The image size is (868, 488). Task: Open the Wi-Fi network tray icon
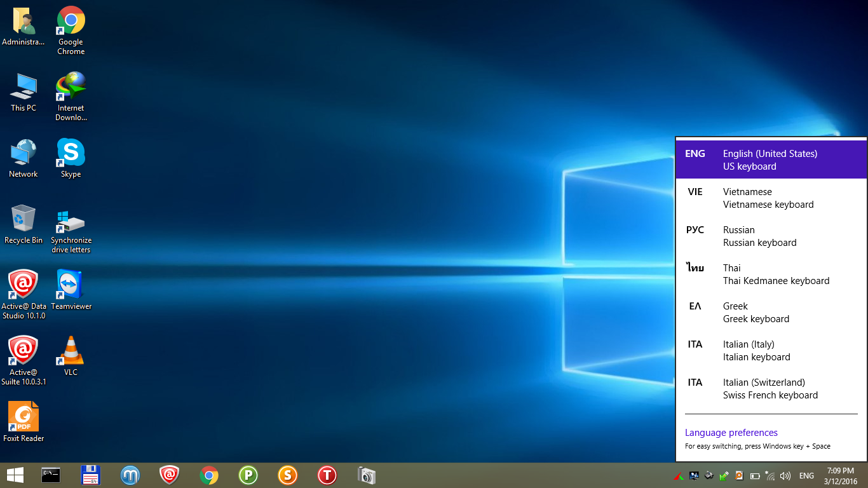coord(770,476)
